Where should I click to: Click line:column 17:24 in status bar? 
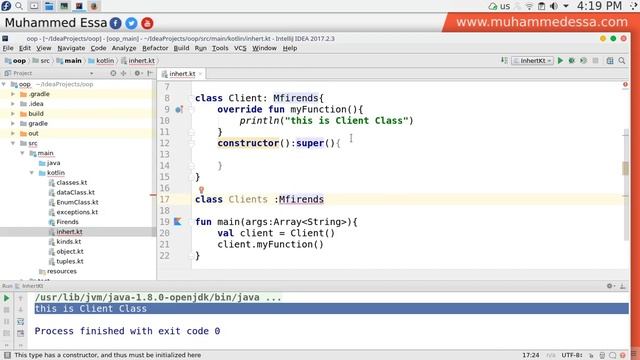pyautogui.click(x=531, y=355)
